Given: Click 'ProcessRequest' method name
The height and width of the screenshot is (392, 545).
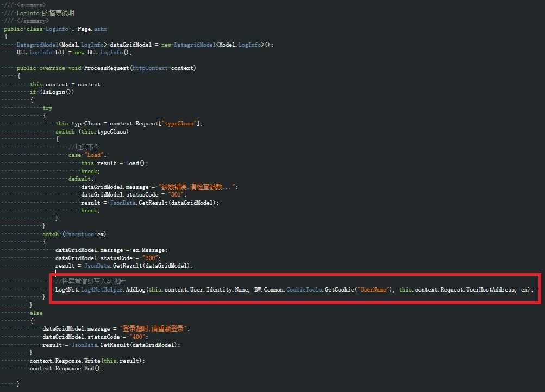Looking at the screenshot, I should click(107, 68).
